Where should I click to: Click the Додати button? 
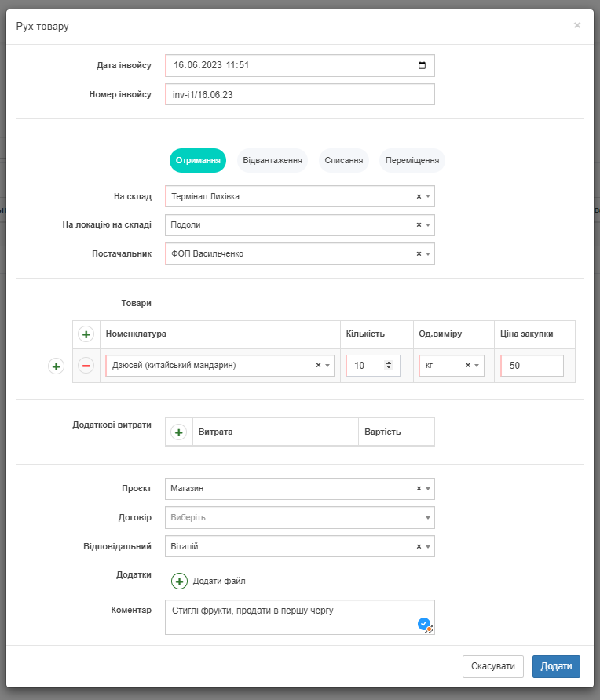(556, 666)
